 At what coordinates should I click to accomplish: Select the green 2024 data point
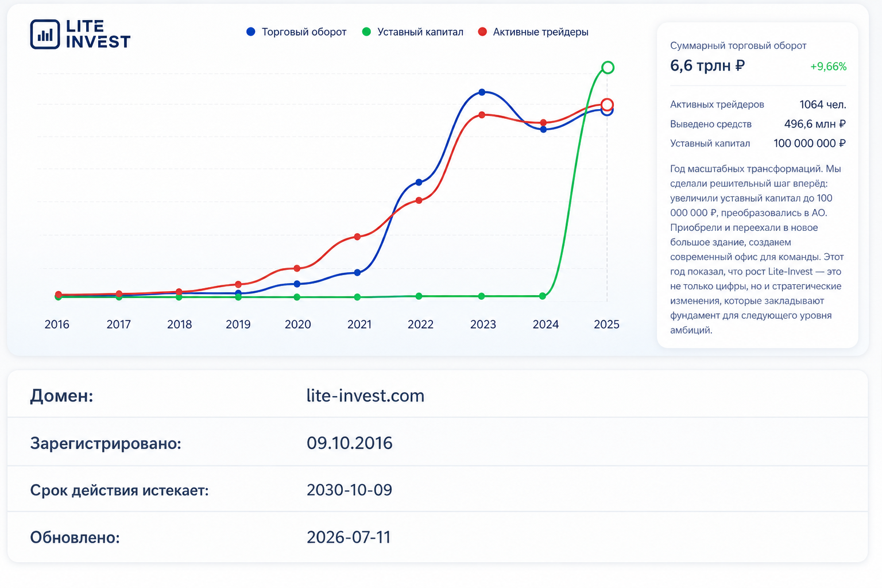coord(543,296)
